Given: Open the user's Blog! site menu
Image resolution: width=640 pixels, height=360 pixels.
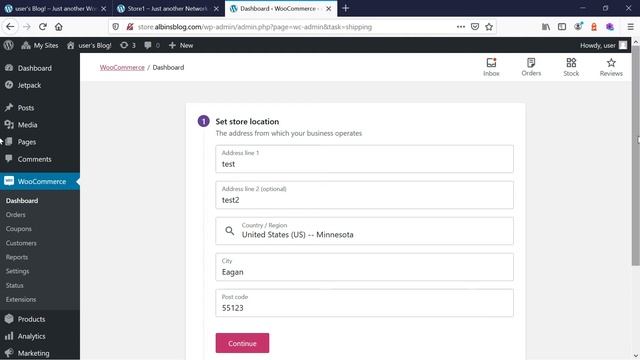Looking at the screenshot, I should 89,45.
